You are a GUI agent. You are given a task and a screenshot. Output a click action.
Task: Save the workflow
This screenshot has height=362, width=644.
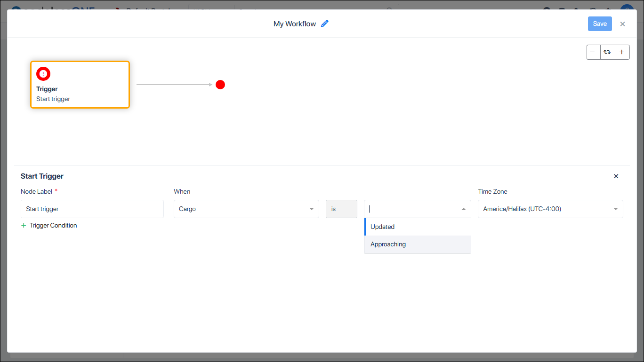(x=600, y=24)
